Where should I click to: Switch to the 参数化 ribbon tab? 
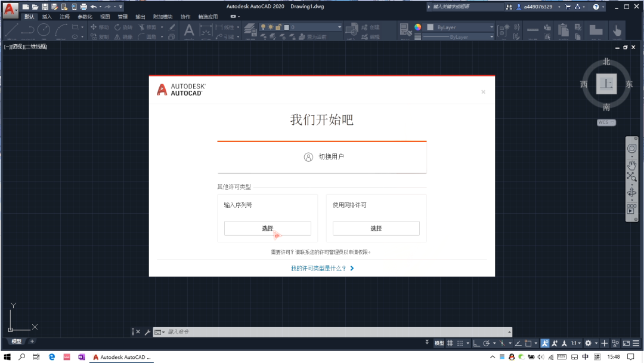pyautogui.click(x=85, y=17)
